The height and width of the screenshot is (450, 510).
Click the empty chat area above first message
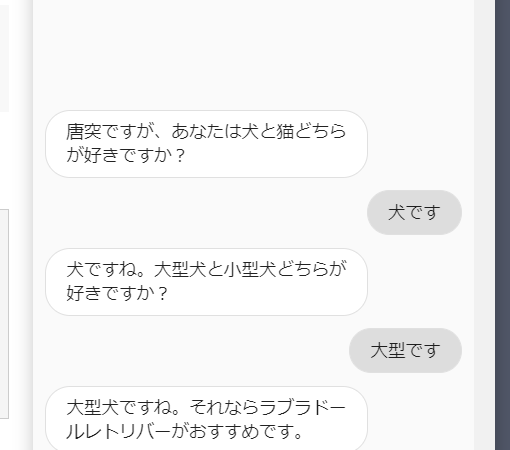(x=253, y=53)
